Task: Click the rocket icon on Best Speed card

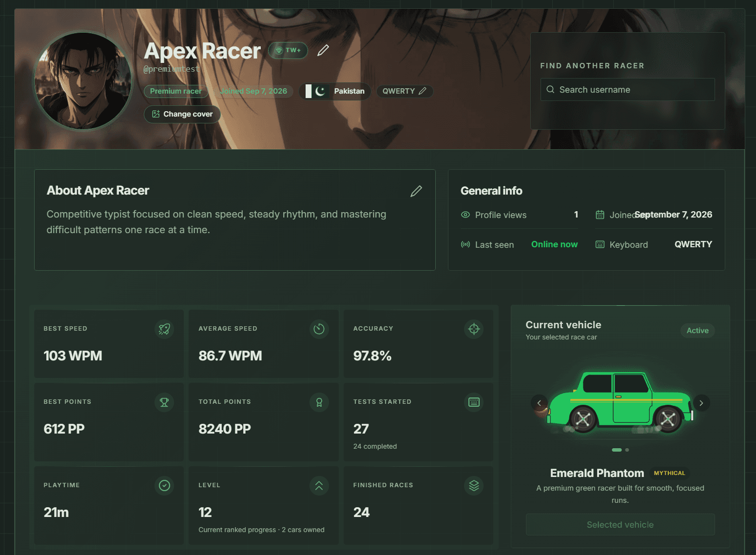Action: [x=164, y=329]
